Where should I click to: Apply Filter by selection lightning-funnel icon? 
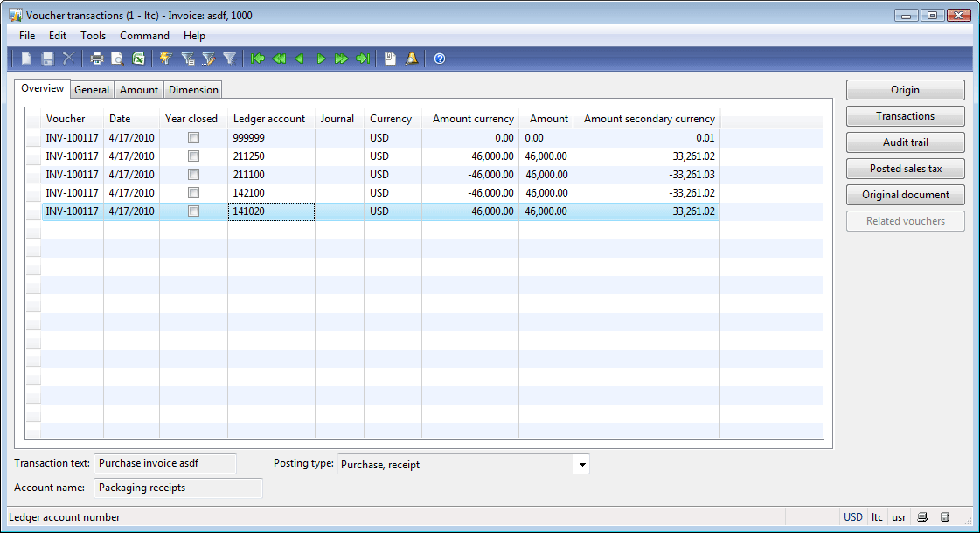(165, 59)
